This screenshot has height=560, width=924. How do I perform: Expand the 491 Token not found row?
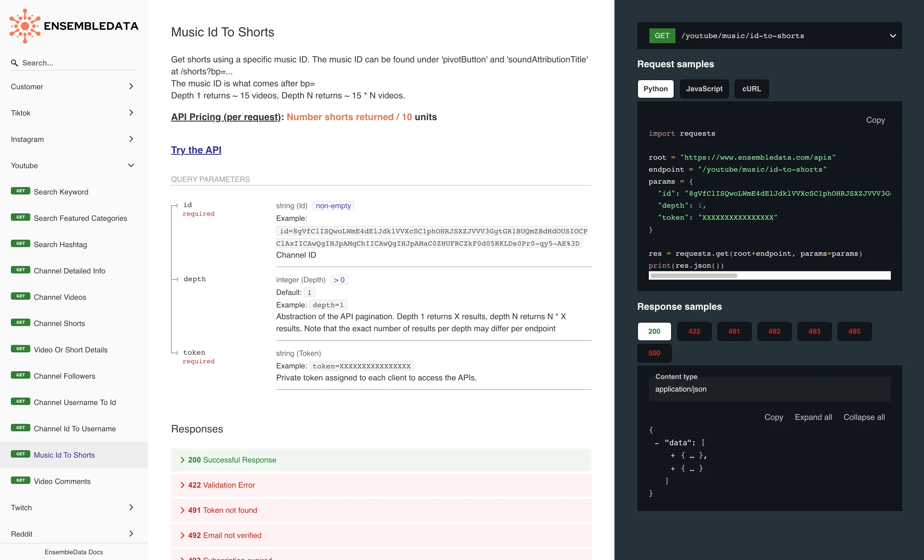coord(381,510)
